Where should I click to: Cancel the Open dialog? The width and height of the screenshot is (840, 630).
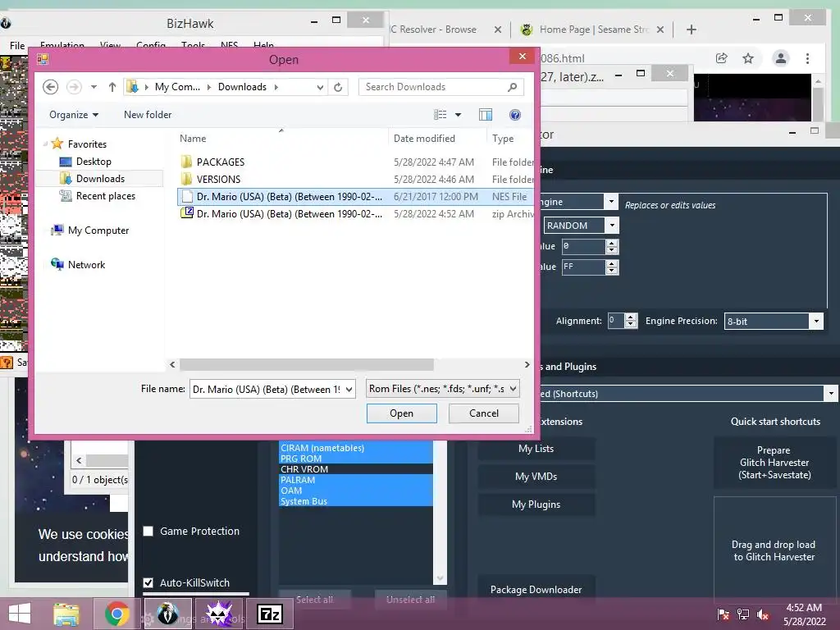point(484,413)
